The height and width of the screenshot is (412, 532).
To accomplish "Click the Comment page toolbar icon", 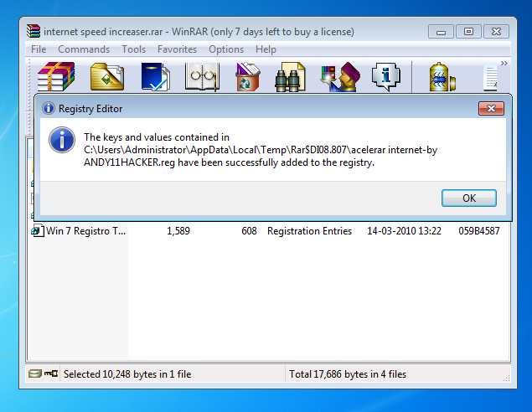I will (490, 78).
